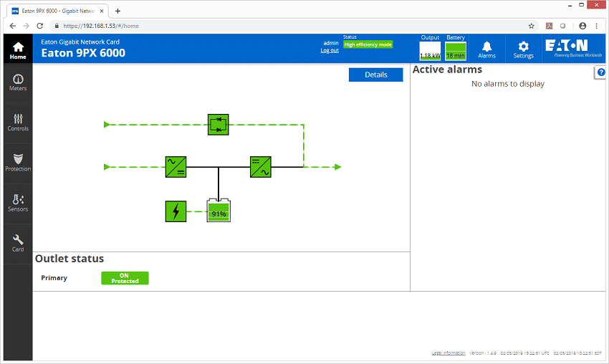
Task: Click the 'Outlet status' heading
Action: coord(69,259)
